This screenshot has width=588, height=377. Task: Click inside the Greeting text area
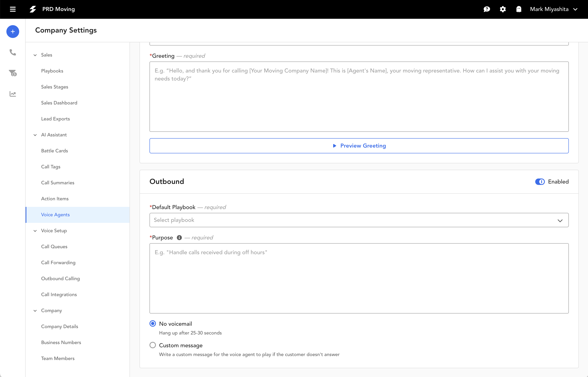pos(359,96)
